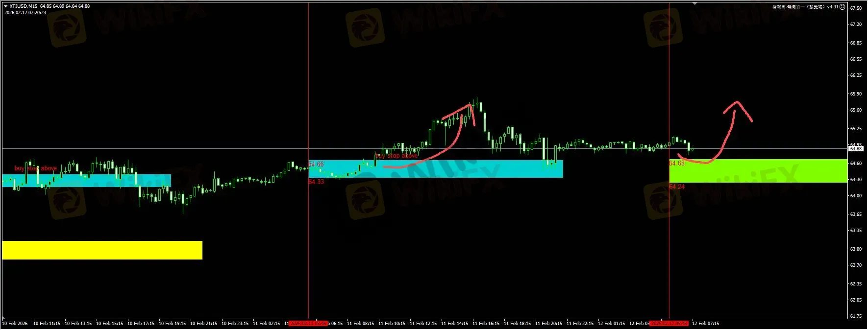Screen dimensions: 868x330
Task: Click the chart shift triangle marker at top
Action: point(694,4)
